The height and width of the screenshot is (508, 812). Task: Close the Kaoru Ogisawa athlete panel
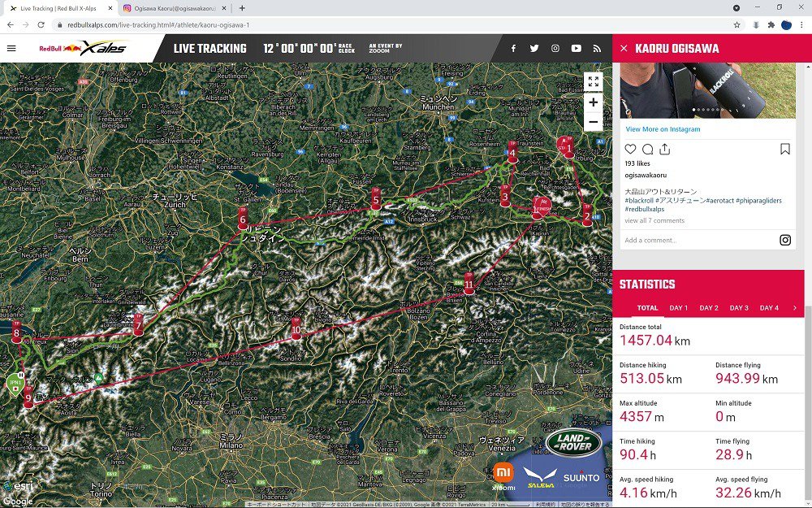624,48
